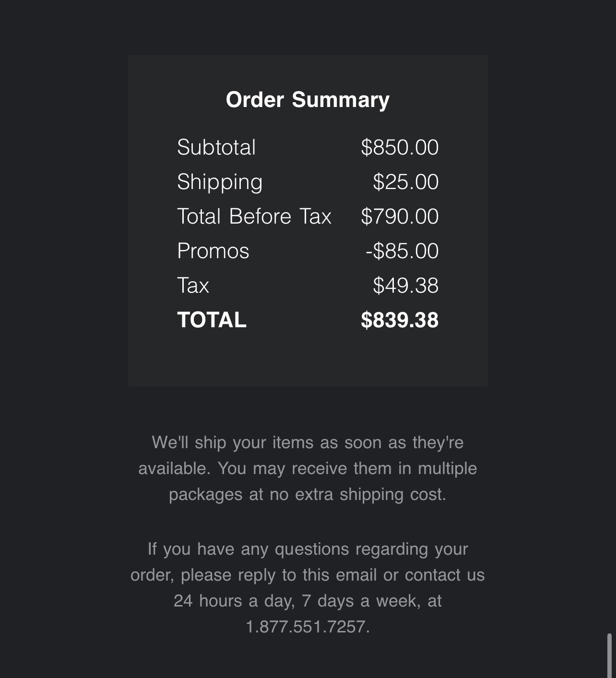Click the bold TOTAL label
This screenshot has width=616, height=678.
pos(212,320)
